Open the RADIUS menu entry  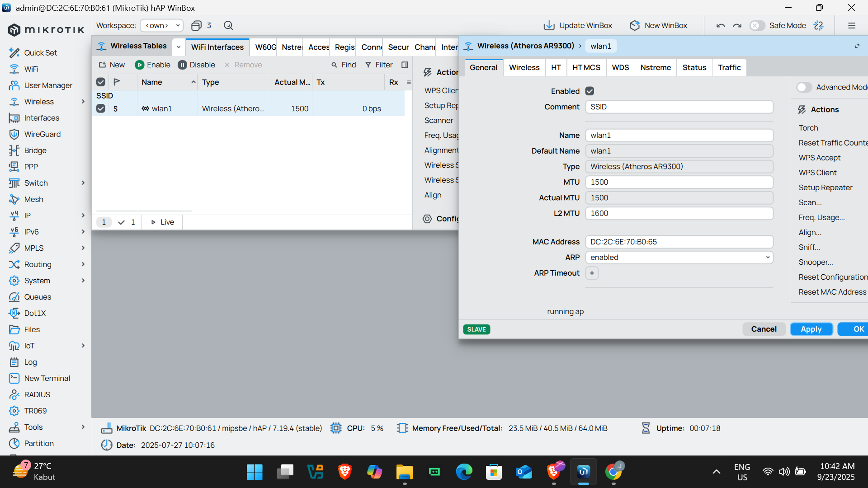[37, 394]
